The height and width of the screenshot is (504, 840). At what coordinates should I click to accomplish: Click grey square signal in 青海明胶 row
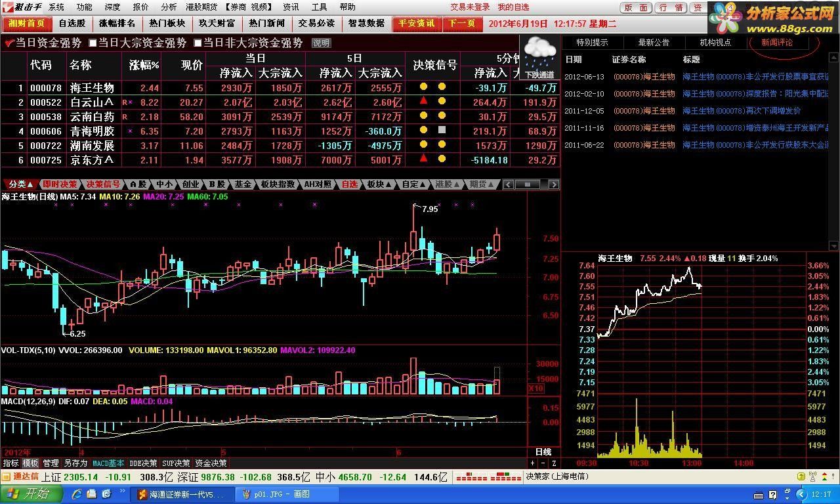point(442,130)
